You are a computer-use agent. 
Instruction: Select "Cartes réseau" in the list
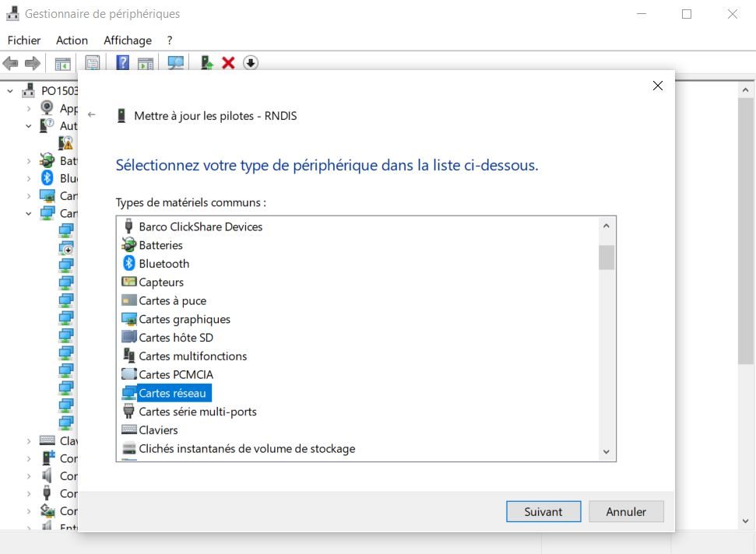click(172, 393)
